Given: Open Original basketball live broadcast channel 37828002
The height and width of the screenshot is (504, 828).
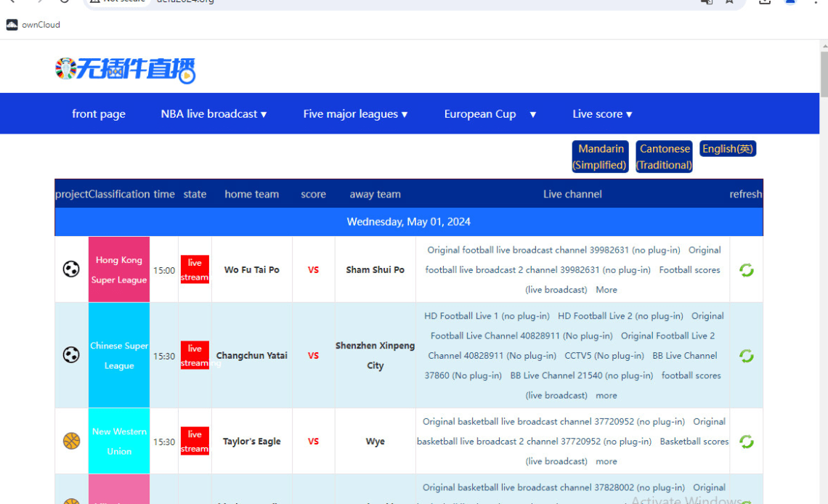Looking at the screenshot, I should click(x=553, y=487).
